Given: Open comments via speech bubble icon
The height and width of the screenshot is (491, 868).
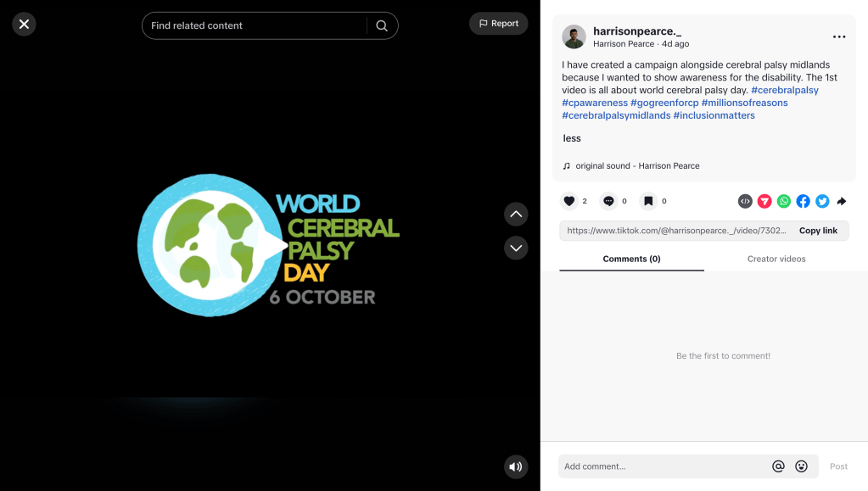Looking at the screenshot, I should click(x=608, y=201).
